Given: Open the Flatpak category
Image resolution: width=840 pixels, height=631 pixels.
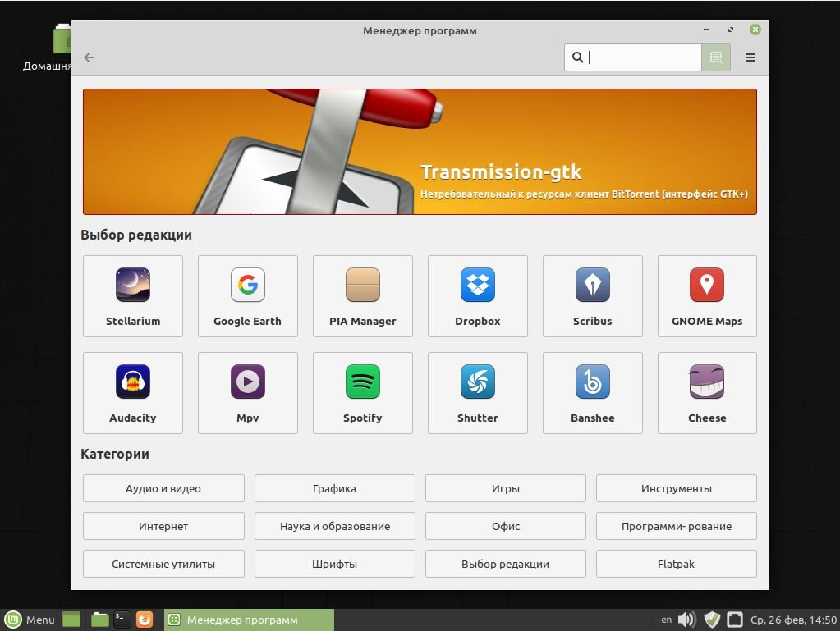Looking at the screenshot, I should [677, 564].
